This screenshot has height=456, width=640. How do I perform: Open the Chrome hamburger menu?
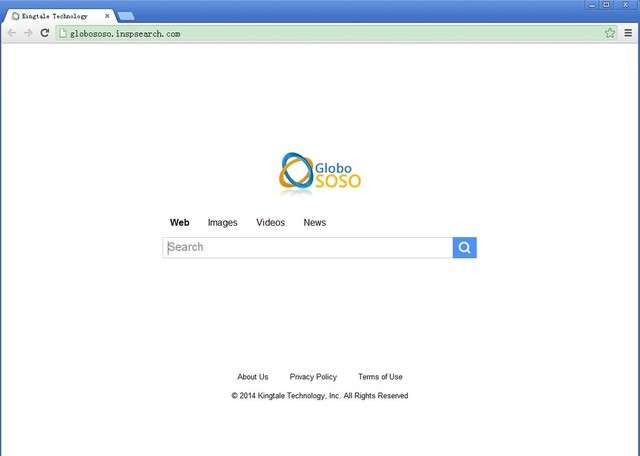point(628,33)
